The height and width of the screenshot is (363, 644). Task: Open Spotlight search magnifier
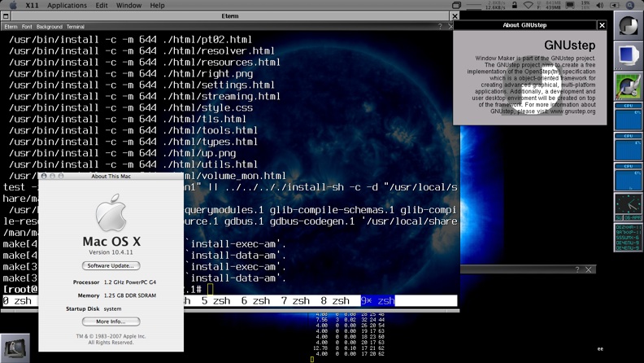[x=630, y=6]
